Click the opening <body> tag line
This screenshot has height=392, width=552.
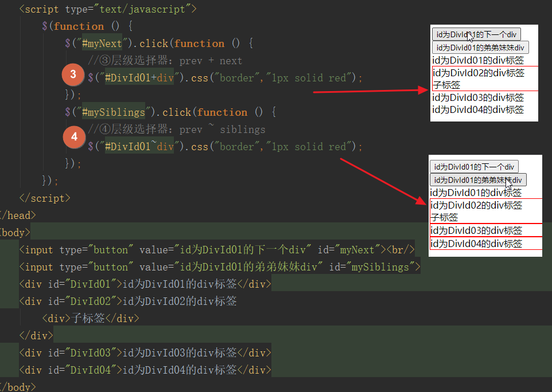(x=15, y=233)
